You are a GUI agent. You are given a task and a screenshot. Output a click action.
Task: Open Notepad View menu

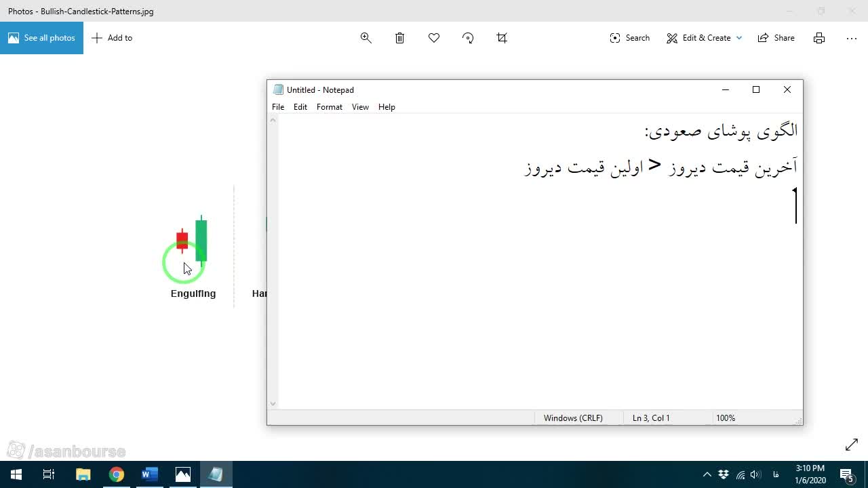pyautogui.click(x=360, y=107)
